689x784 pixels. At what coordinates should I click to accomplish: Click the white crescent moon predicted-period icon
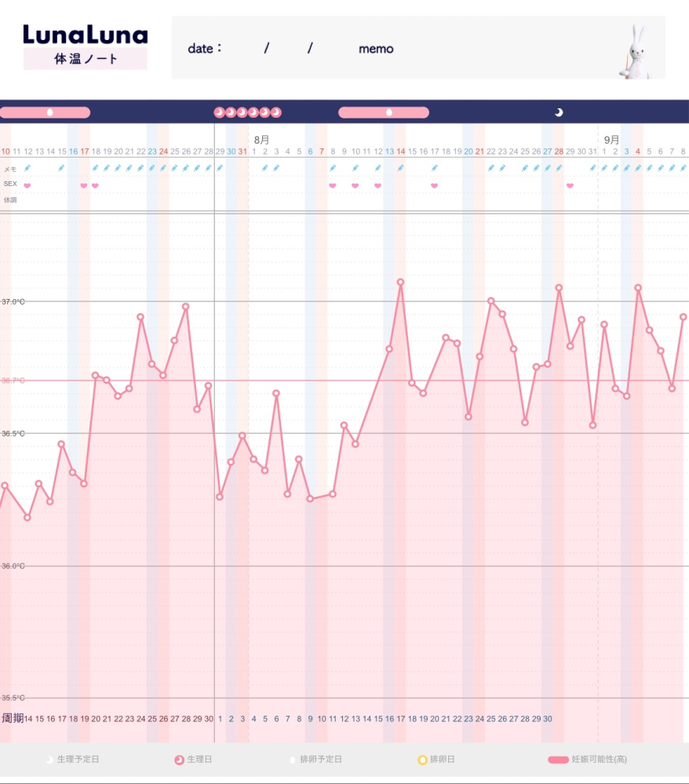tap(559, 112)
